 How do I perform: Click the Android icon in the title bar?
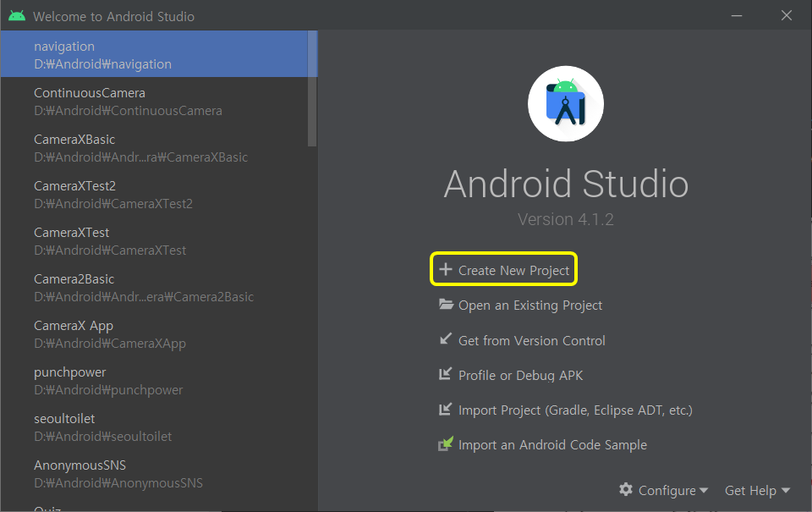click(17, 16)
